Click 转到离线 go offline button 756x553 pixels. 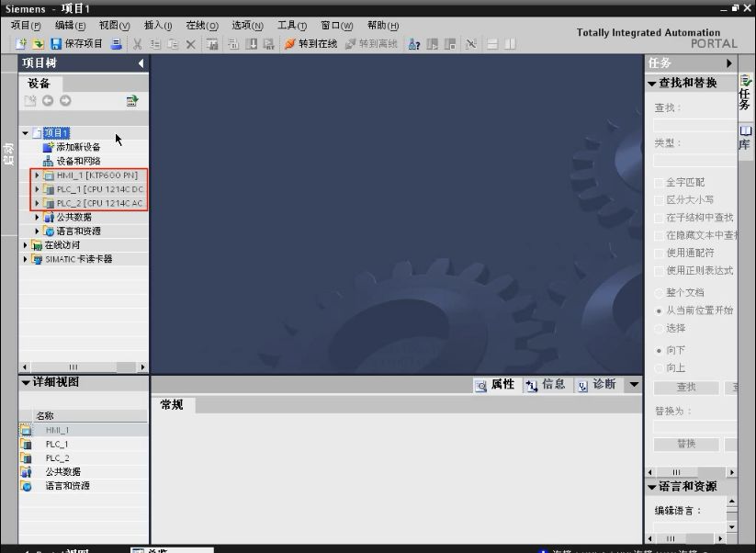click(371, 44)
